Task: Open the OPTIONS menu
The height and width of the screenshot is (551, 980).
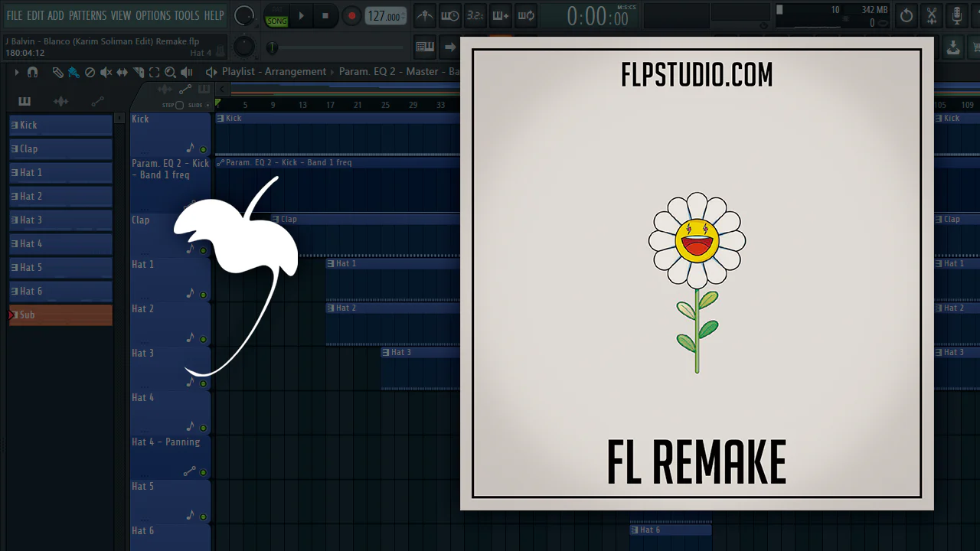Action: point(153,15)
